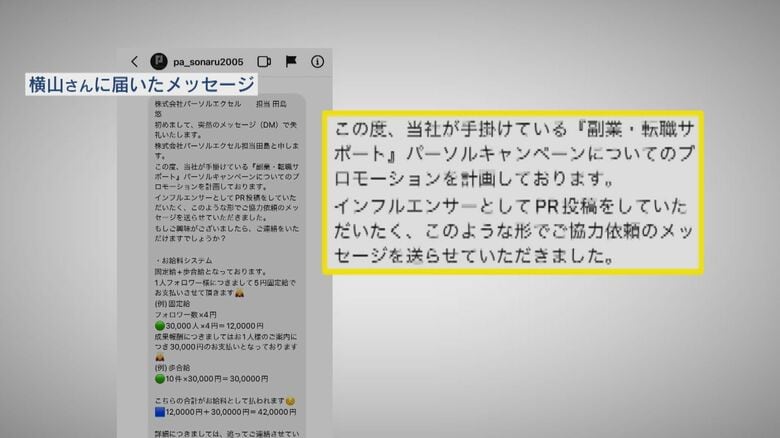This screenshot has width=780, height=438.
Task: Click the blue square before 12,0000円＋30,0000円
Action: [x=159, y=411]
